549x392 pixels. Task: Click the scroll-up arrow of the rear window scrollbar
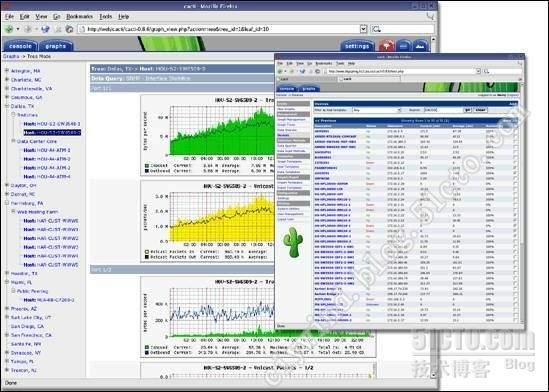[x=433, y=40]
